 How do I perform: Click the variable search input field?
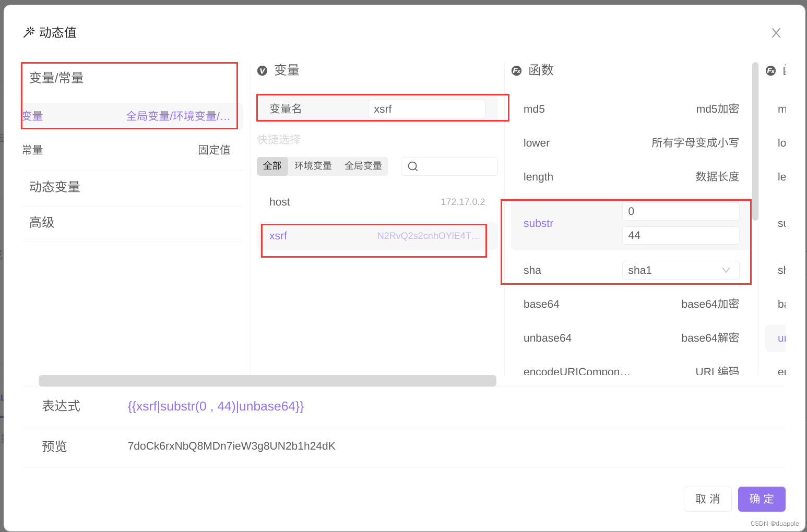point(449,166)
